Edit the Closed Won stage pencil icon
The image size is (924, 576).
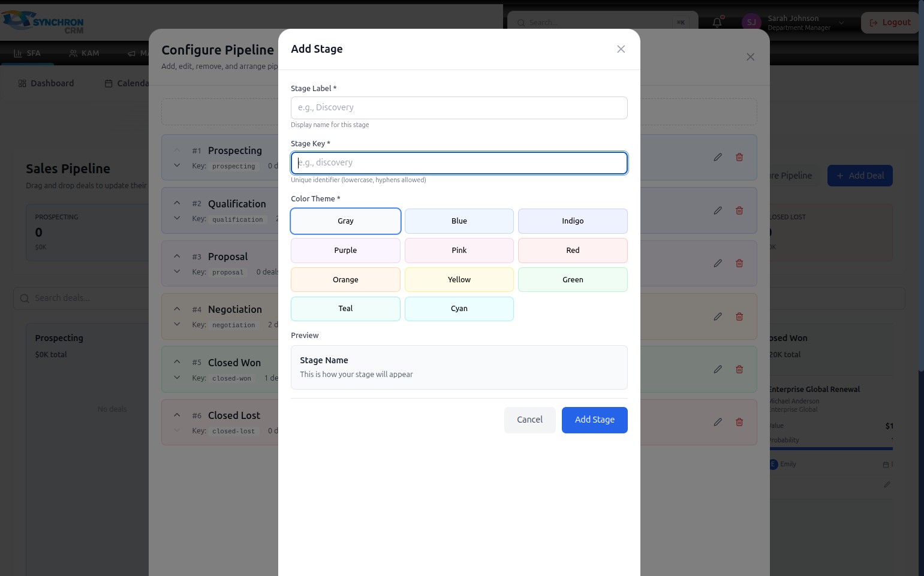coord(718,369)
